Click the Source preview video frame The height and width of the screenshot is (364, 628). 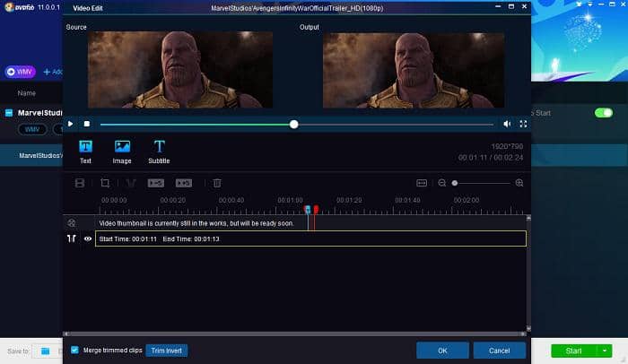[x=180, y=70]
